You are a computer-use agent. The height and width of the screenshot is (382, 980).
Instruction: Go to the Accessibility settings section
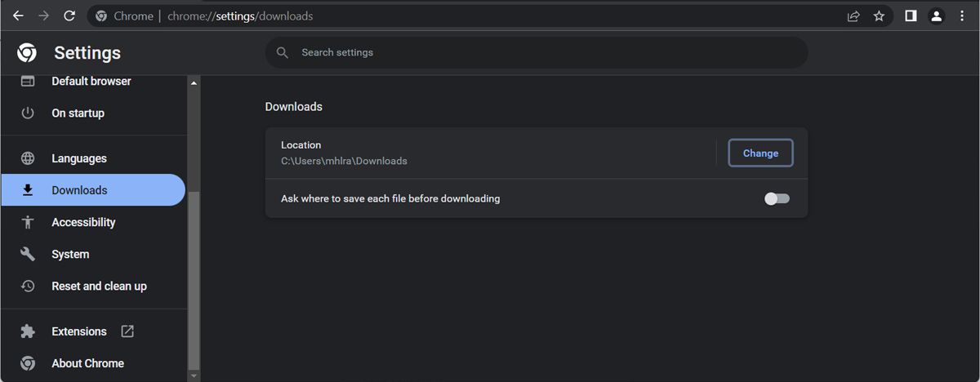83,222
